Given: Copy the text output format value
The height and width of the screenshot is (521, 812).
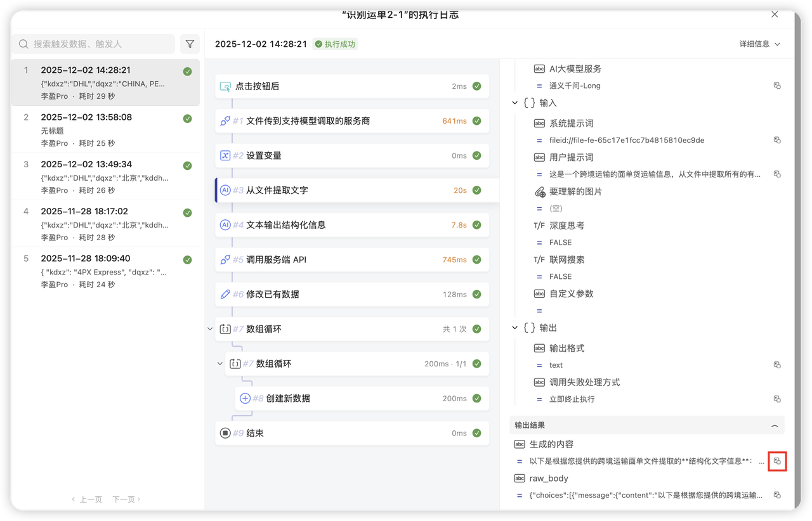Looking at the screenshot, I should click(x=777, y=365).
